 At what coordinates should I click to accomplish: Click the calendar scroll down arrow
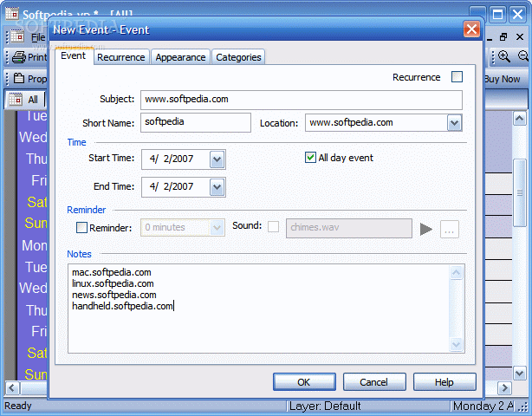[520, 374]
